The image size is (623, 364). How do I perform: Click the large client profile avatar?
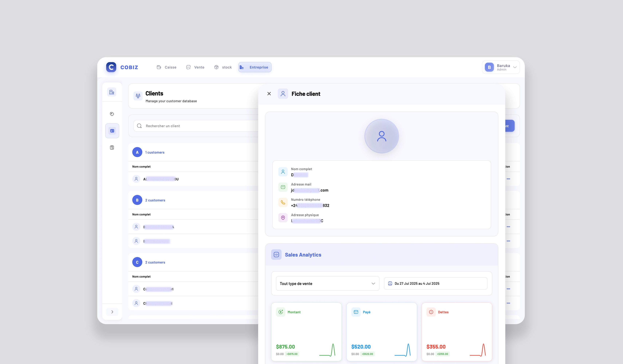(x=381, y=136)
